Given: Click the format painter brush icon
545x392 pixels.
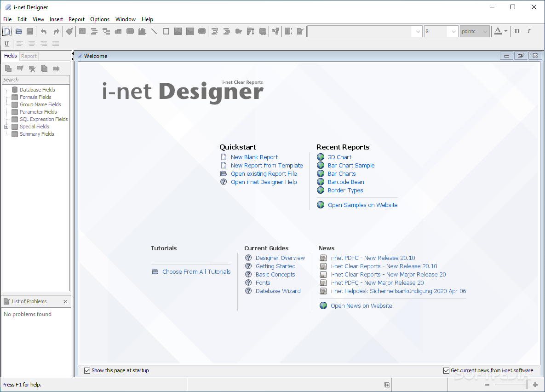Looking at the screenshot, I should point(69,31).
